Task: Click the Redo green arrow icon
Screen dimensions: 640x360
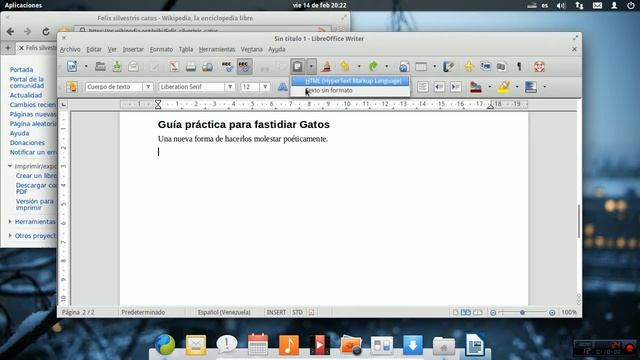Action: (x=373, y=66)
